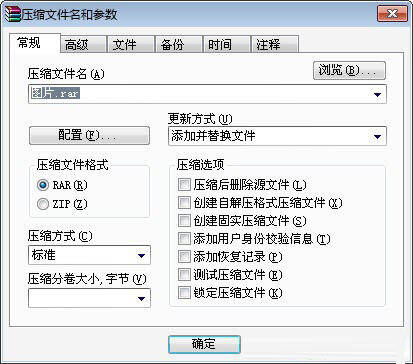Expand the archive name dropdown arrow
The height and width of the screenshot is (364, 413).
coord(377,94)
